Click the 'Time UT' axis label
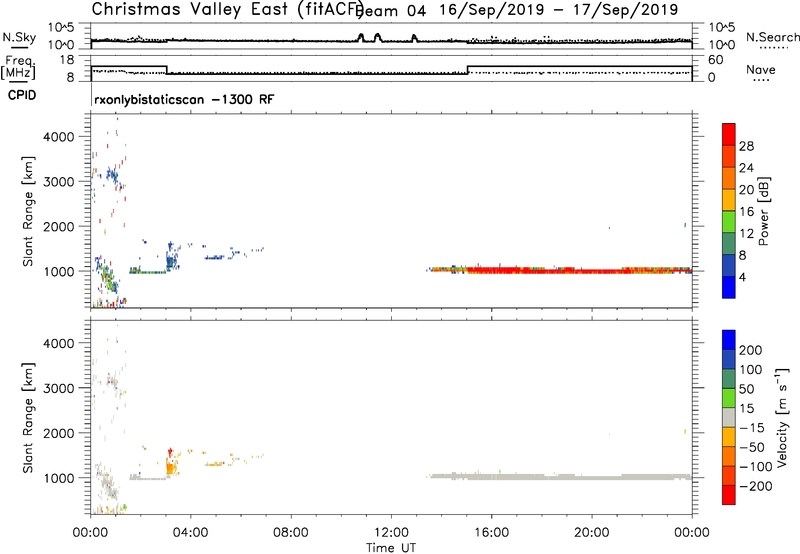This screenshot has height=554, width=800. coord(391,548)
